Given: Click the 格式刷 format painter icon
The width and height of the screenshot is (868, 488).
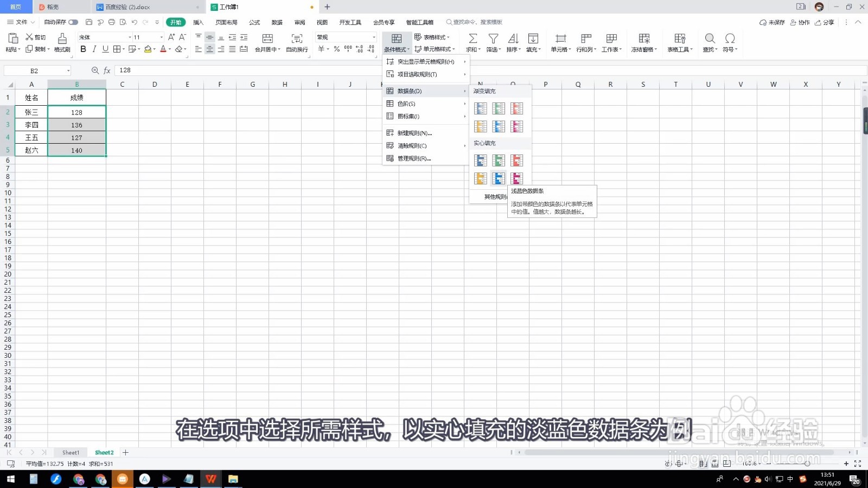Looking at the screenshot, I should 62,38.
